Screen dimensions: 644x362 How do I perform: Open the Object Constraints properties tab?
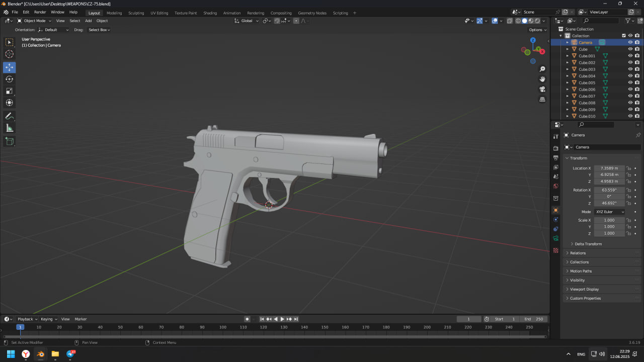coord(555,229)
